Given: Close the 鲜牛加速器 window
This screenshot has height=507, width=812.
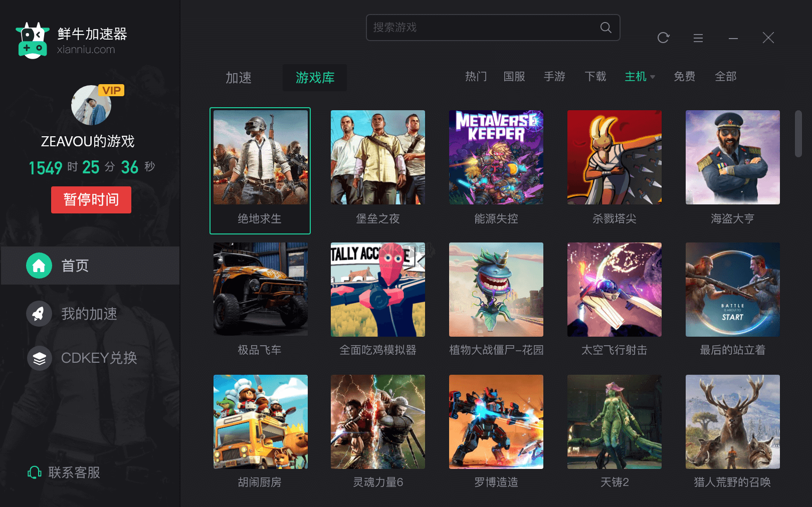Looking at the screenshot, I should (768, 38).
